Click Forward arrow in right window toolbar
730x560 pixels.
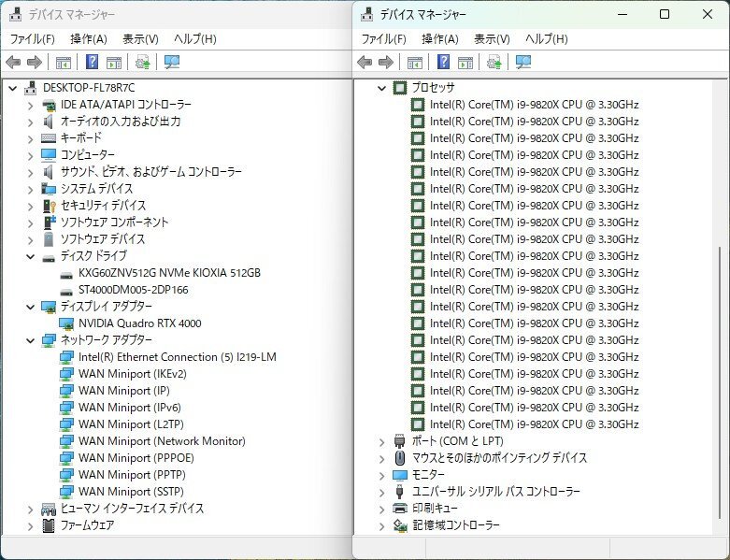pos(386,62)
